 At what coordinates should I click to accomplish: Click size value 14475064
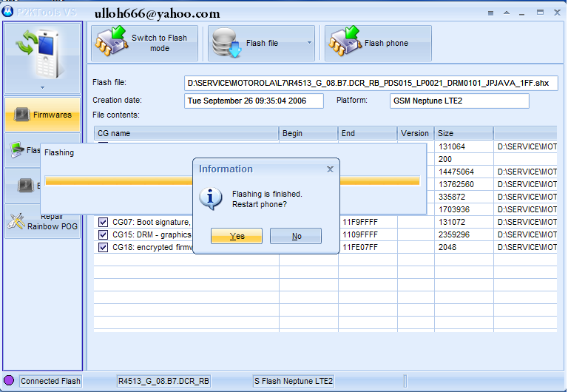point(456,172)
